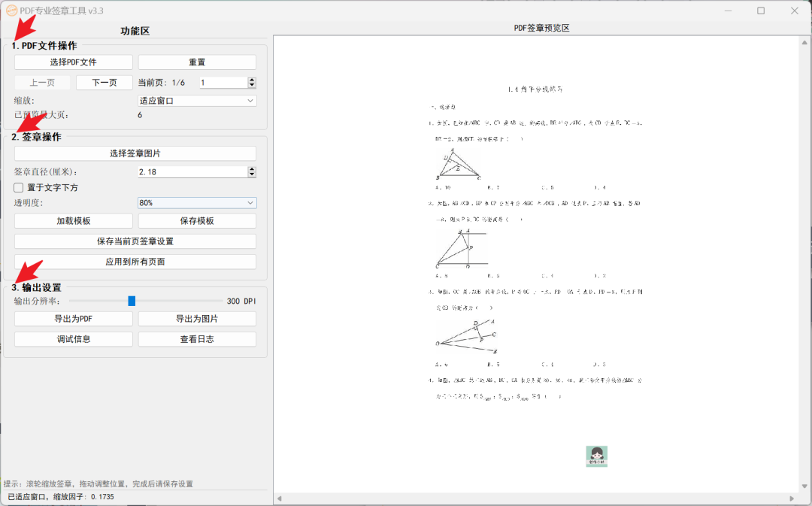The height and width of the screenshot is (506, 812).
Task: Click 保存模板 to save a template
Action: [196, 220]
